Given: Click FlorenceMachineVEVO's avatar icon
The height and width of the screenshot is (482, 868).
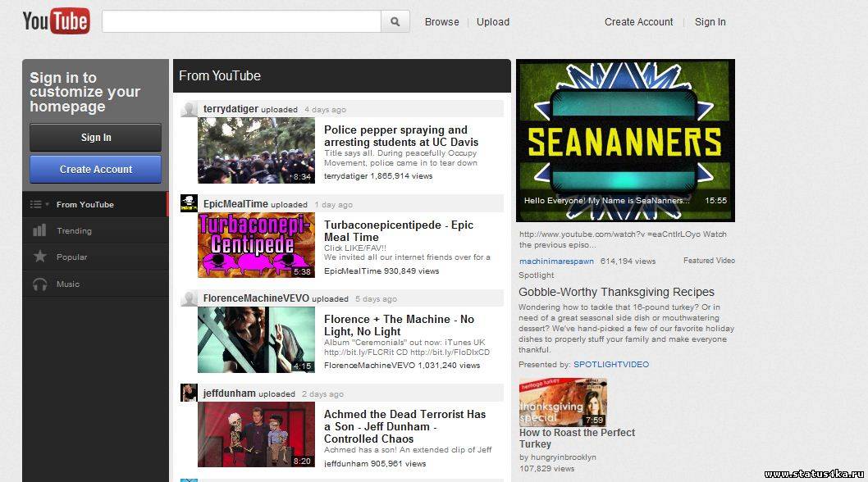Looking at the screenshot, I should 189,298.
